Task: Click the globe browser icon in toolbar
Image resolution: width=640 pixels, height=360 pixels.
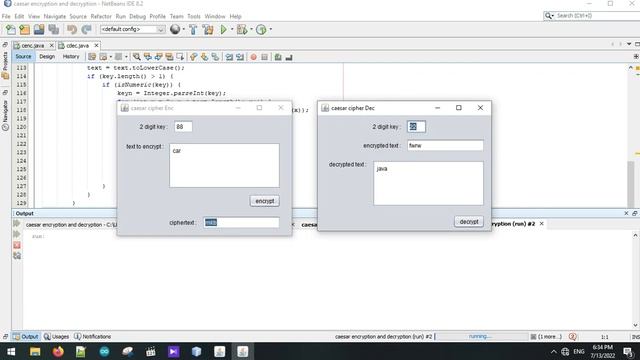Action: [x=175, y=29]
